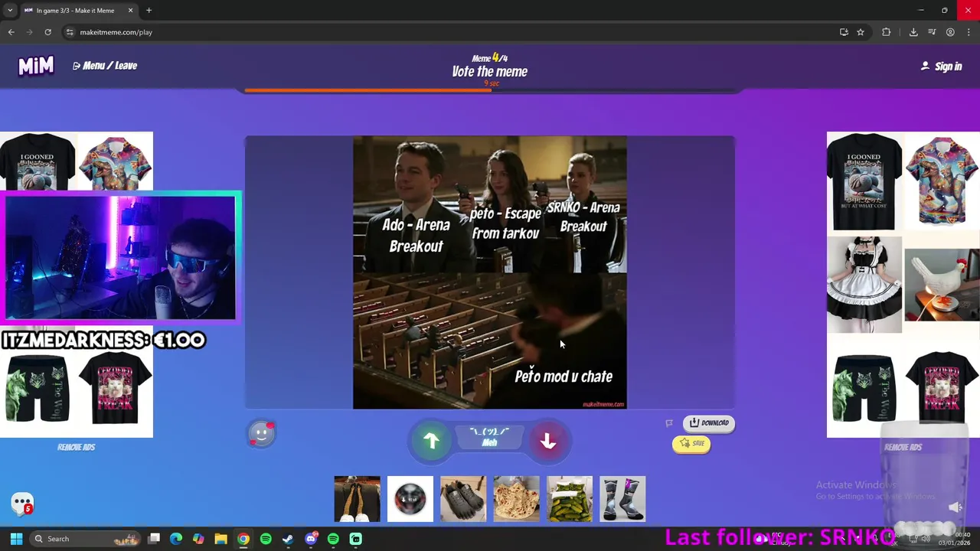This screenshot has width=980, height=551.
Task: Save the meme with star button
Action: click(x=691, y=443)
